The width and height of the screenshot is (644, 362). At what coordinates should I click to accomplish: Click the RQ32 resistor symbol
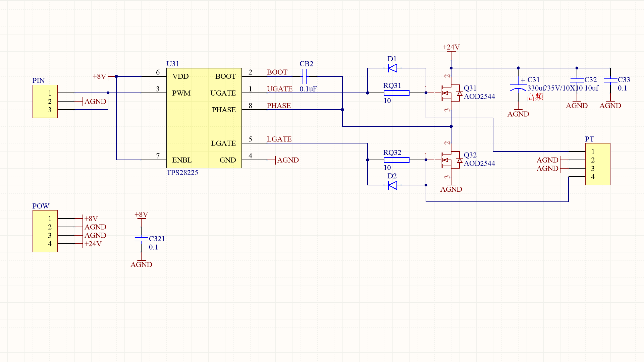[x=396, y=160]
